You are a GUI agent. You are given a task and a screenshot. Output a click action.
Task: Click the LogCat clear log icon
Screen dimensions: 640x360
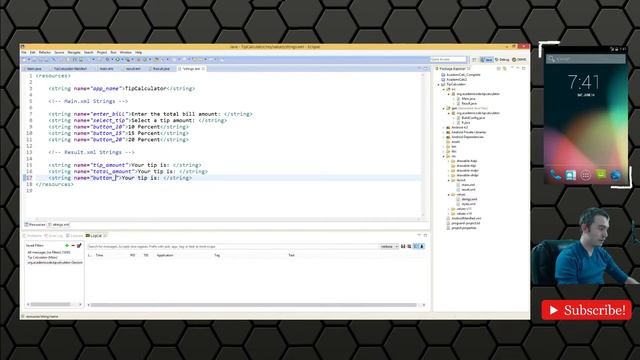pos(409,247)
